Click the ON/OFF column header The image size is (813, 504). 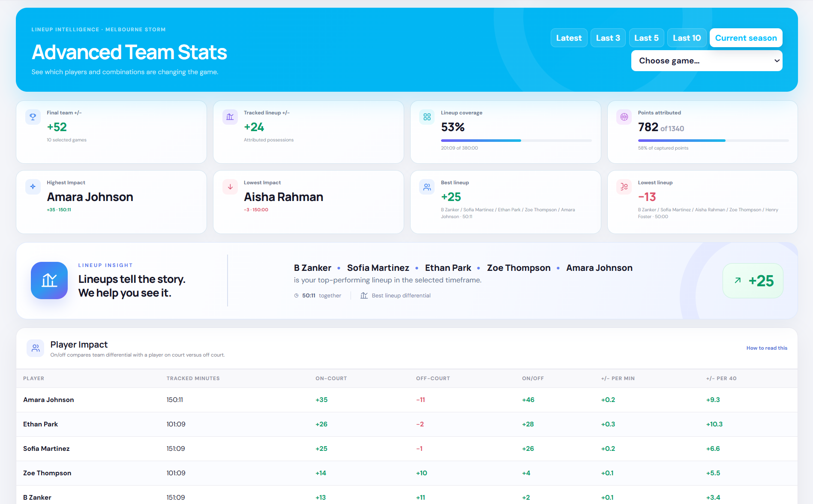click(x=533, y=378)
